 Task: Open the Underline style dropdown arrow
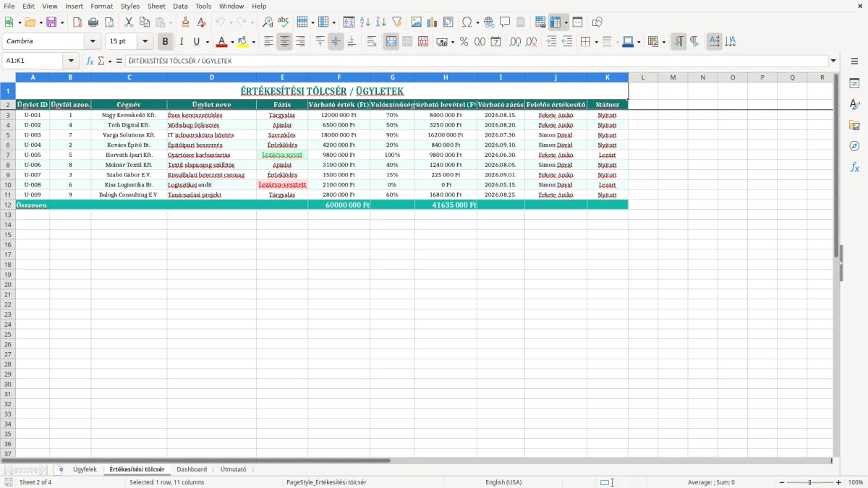click(x=207, y=42)
